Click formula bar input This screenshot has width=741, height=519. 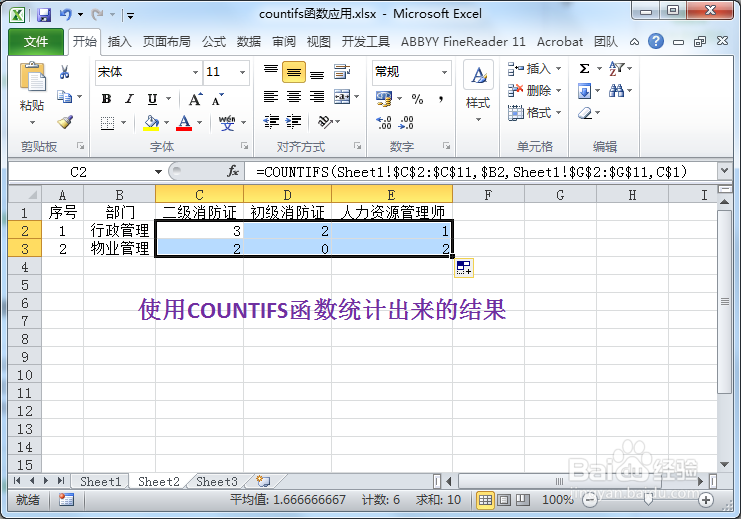click(x=481, y=172)
